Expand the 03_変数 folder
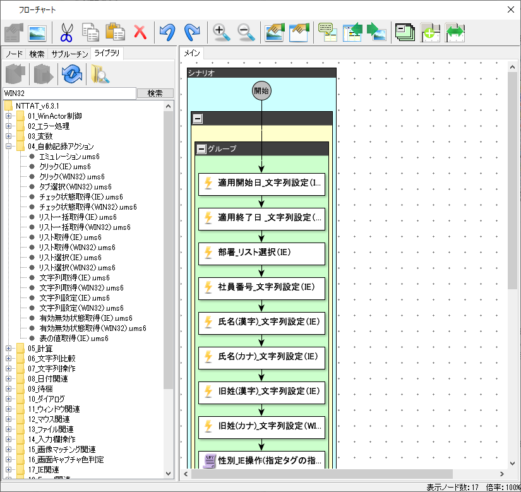The image size is (521, 492). point(9,136)
